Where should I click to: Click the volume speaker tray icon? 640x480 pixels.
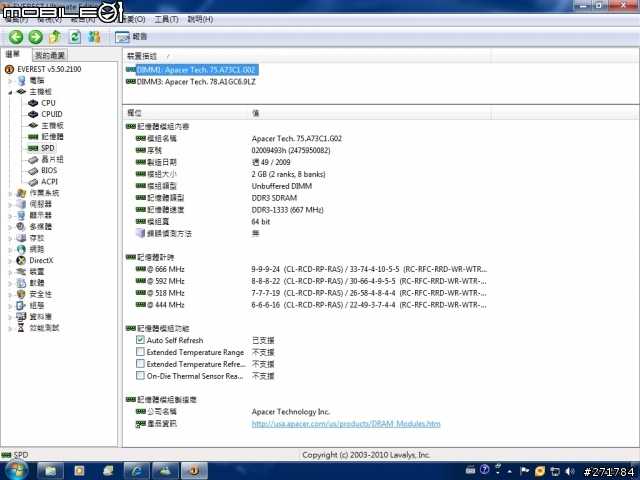pyautogui.click(x=570, y=471)
